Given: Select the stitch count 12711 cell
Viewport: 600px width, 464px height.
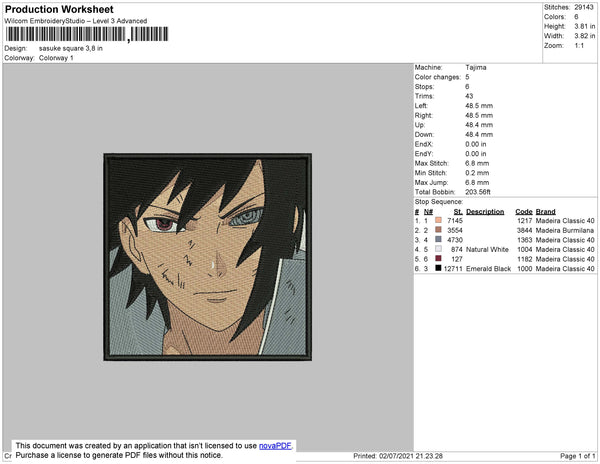Looking at the screenshot, I should 453,269.
